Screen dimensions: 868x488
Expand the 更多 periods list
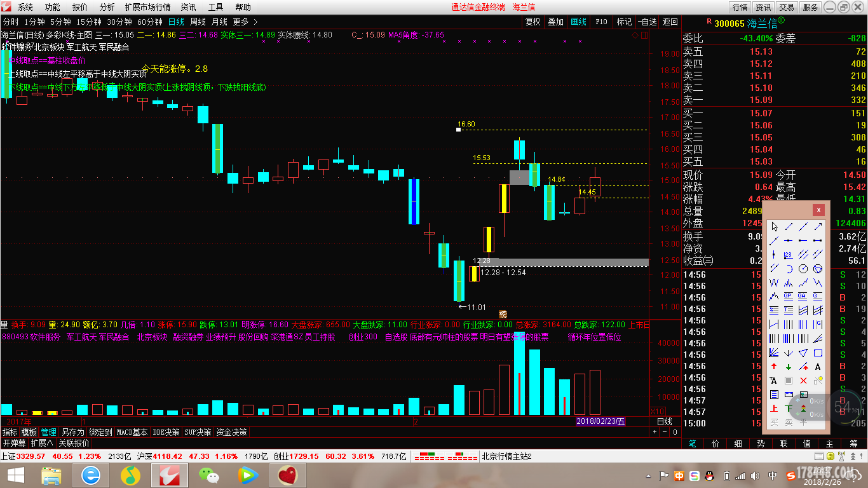245,22
